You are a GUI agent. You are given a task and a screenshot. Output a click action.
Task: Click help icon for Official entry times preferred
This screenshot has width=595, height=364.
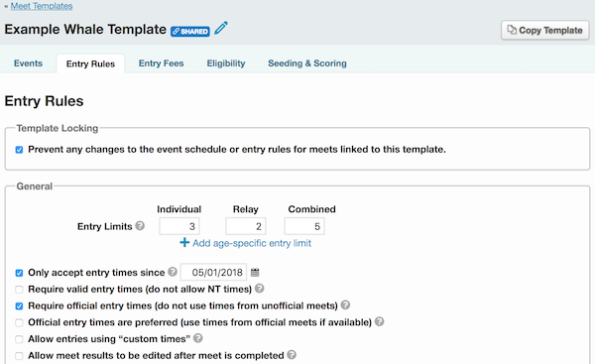(x=380, y=321)
